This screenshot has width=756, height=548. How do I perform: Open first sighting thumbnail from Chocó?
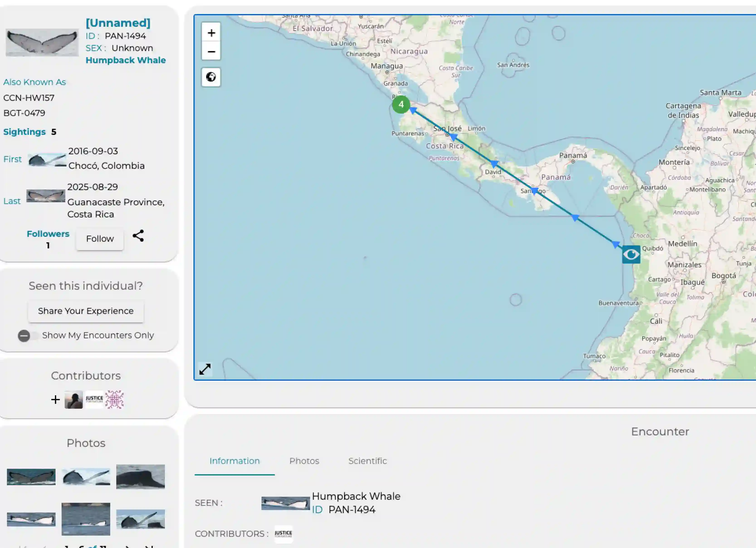[x=47, y=160]
